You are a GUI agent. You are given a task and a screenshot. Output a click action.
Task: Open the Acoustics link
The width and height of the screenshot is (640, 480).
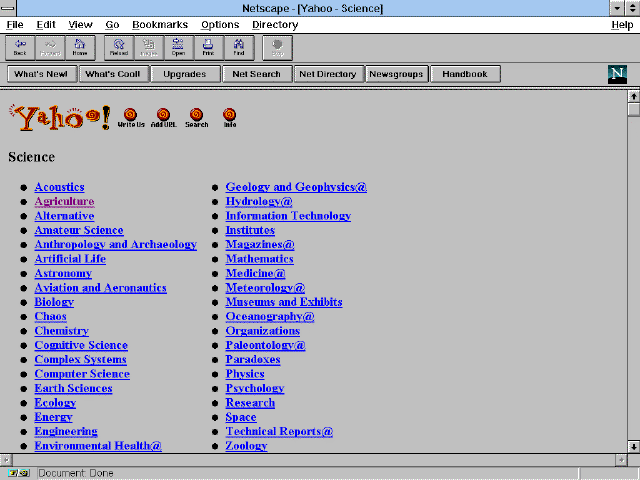(60, 187)
